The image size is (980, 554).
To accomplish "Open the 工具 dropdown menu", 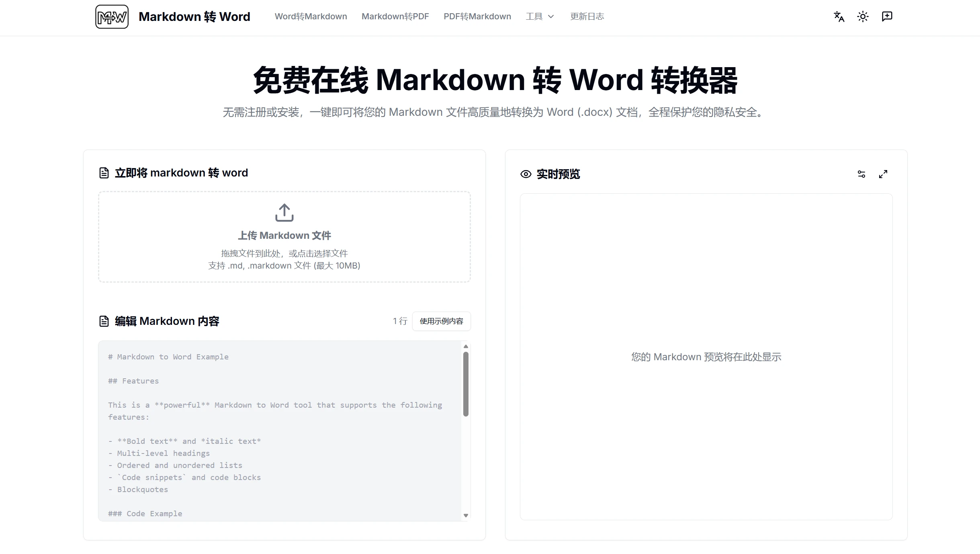I will point(540,16).
